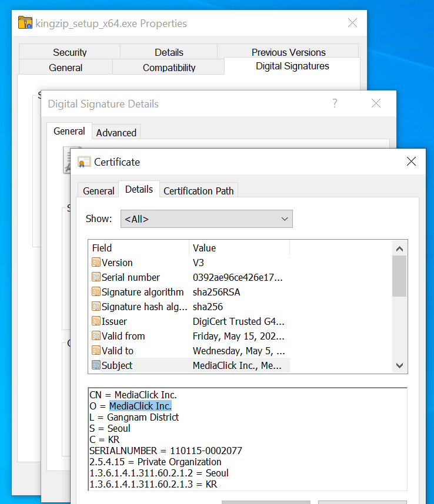
Task: Click the Subject field icon
Action: click(x=96, y=365)
